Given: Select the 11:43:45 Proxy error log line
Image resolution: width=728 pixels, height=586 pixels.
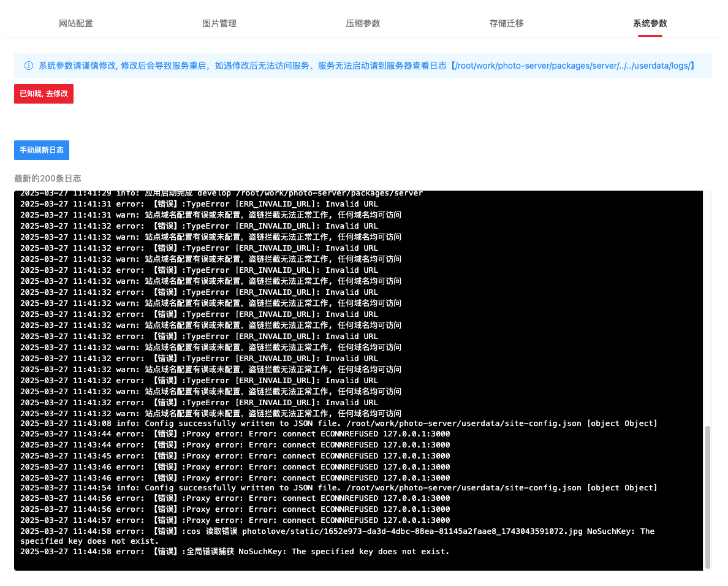Looking at the screenshot, I should click(235, 456).
